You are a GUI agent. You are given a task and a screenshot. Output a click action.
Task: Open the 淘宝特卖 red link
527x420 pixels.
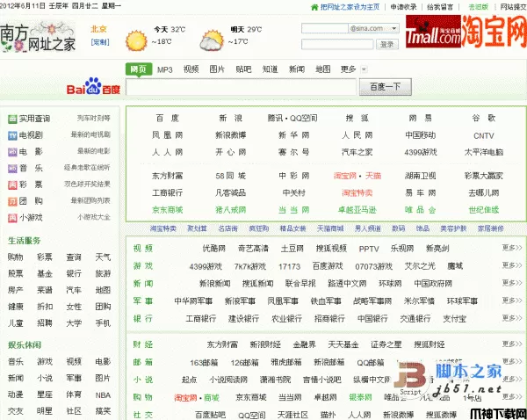357,193
